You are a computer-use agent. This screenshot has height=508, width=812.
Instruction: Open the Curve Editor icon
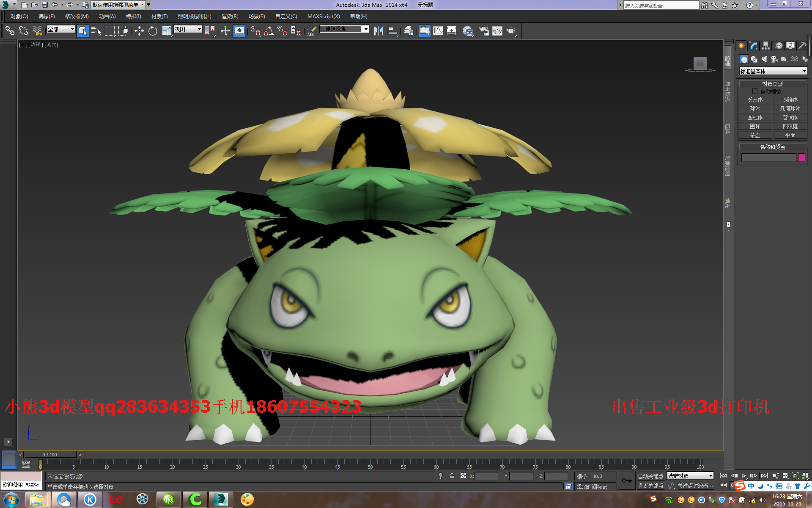[x=438, y=30]
